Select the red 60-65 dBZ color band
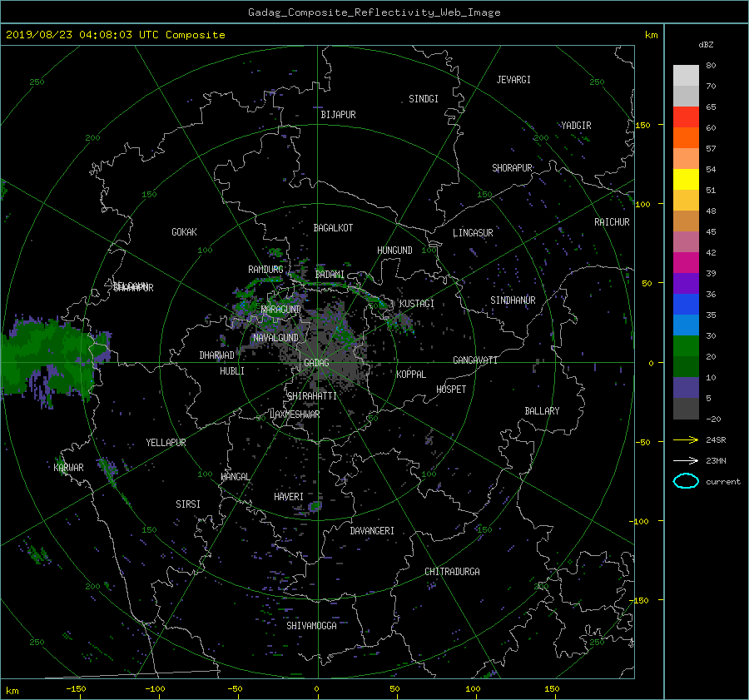Image resolution: width=749 pixels, height=700 pixels. point(686,117)
